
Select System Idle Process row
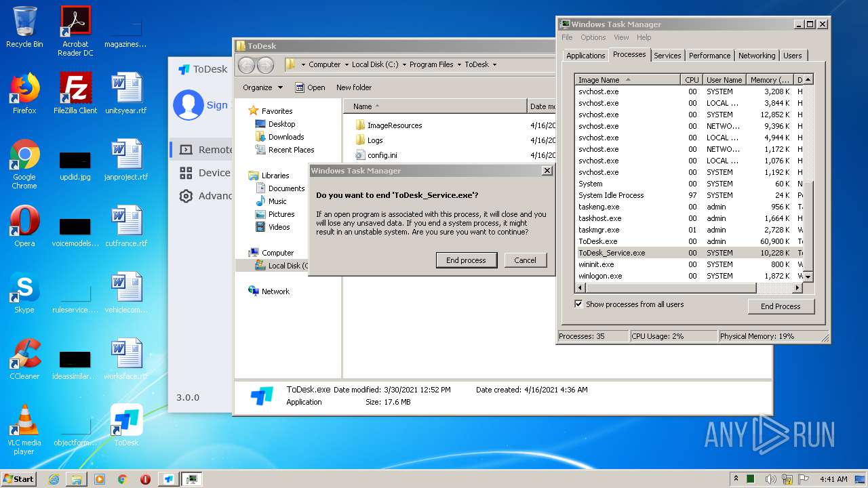(x=690, y=195)
